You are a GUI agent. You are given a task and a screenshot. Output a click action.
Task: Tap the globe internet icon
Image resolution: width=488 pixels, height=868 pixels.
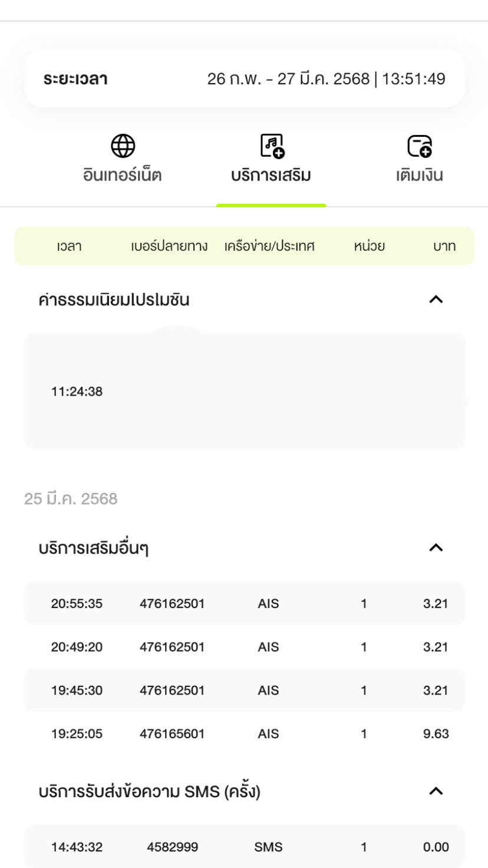(x=123, y=146)
